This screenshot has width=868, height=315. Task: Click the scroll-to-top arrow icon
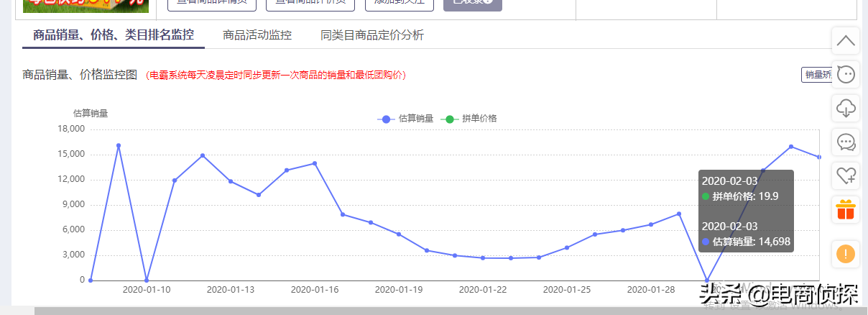[x=846, y=40]
